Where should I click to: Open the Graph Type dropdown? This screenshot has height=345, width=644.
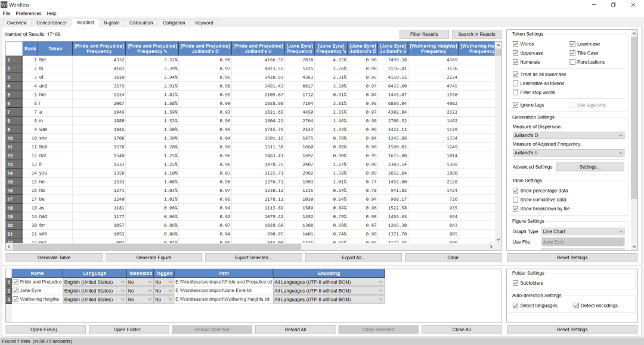click(583, 231)
